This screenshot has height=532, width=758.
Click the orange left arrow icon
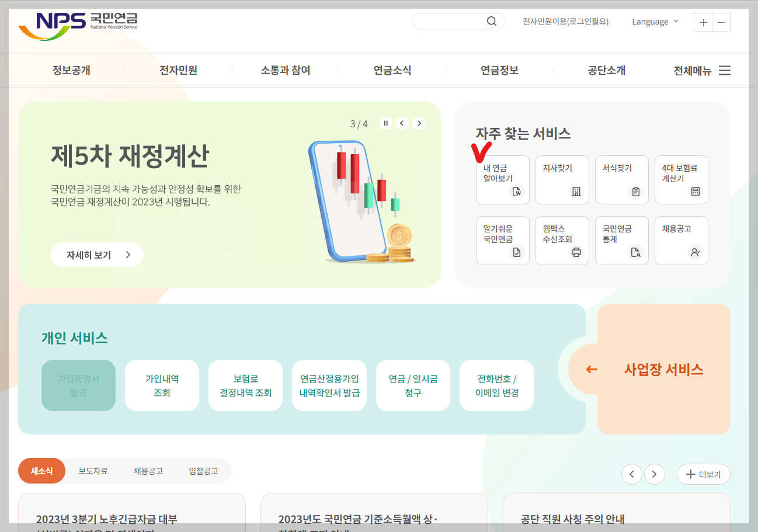(x=592, y=369)
